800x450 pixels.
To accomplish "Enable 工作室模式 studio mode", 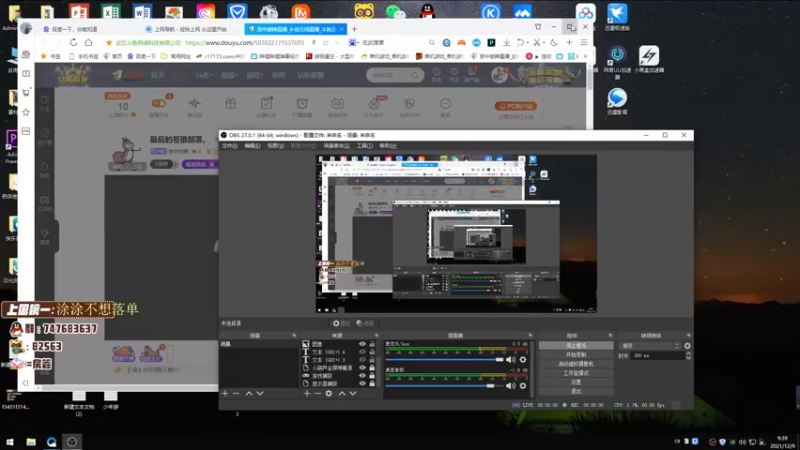I will point(576,373).
